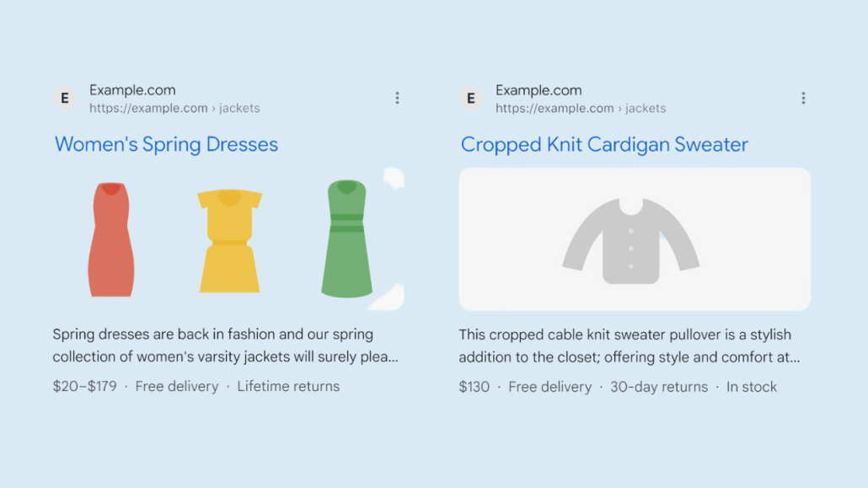Click the $130 price label
Screen dimensions: 868x488
[474, 387]
